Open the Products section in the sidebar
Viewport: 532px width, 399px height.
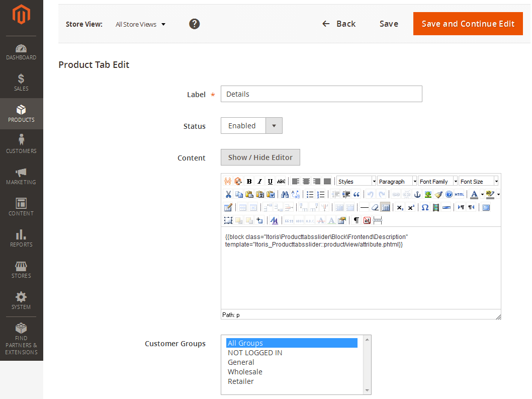click(x=21, y=114)
